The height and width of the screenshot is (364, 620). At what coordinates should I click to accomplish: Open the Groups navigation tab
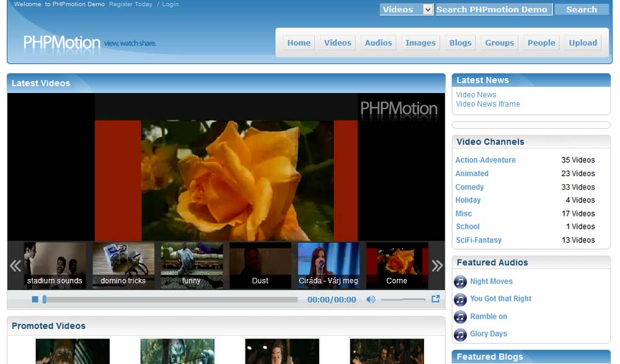pyautogui.click(x=499, y=43)
